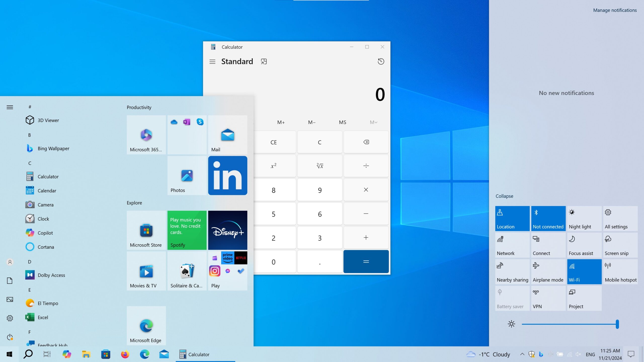Open the Mail tile in Productivity
This screenshot has width=644, height=362.
coord(228,135)
